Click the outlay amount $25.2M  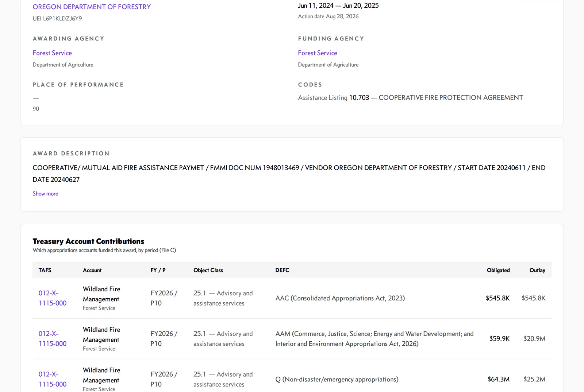(x=534, y=379)
